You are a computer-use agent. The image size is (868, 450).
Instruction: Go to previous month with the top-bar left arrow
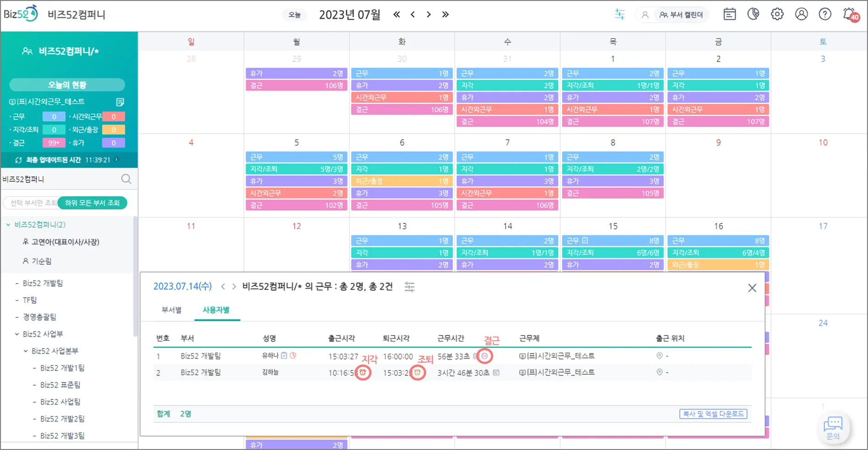[x=413, y=14]
